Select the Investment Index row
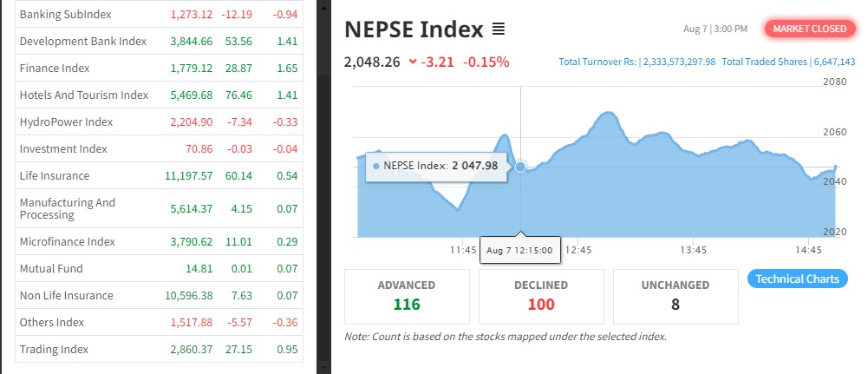The height and width of the screenshot is (374, 868). [x=63, y=148]
